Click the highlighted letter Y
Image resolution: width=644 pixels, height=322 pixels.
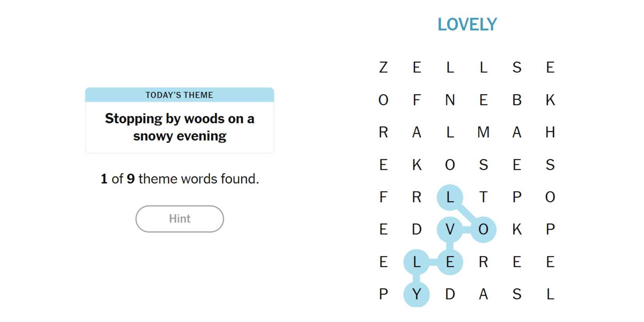tap(416, 294)
